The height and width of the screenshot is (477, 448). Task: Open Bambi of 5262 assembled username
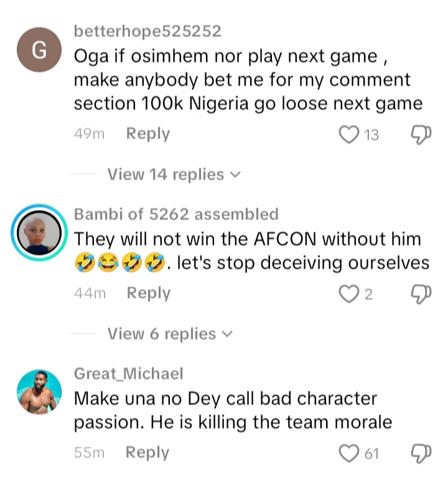[x=176, y=214]
